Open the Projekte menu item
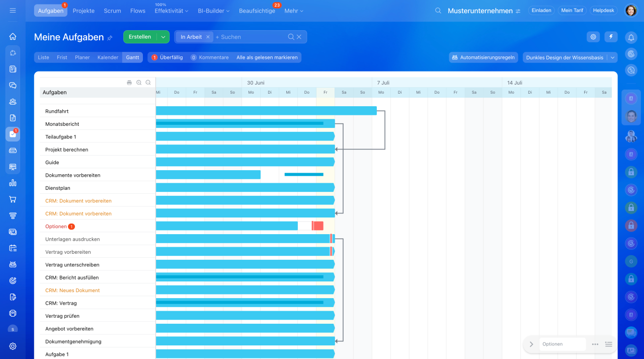Image resolution: width=644 pixels, height=359 pixels. tap(84, 11)
